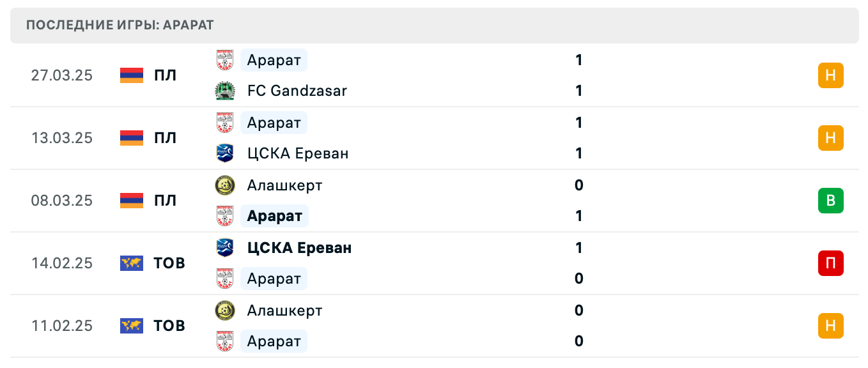Select the FC Gandzasar club badge
The width and height of the screenshot is (868, 368).
pos(225,91)
